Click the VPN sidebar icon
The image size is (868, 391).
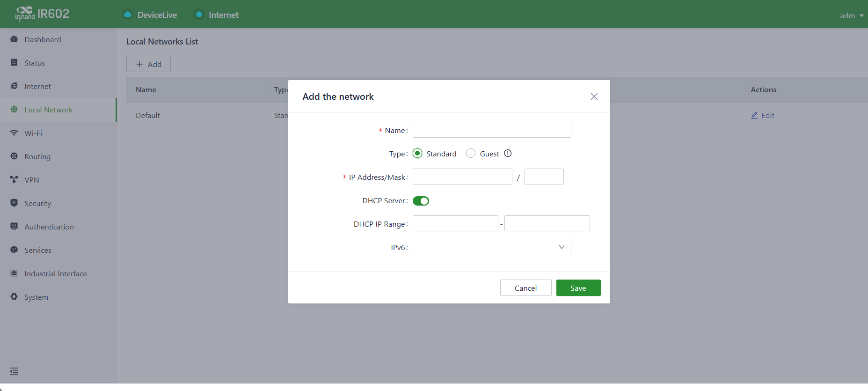point(14,180)
